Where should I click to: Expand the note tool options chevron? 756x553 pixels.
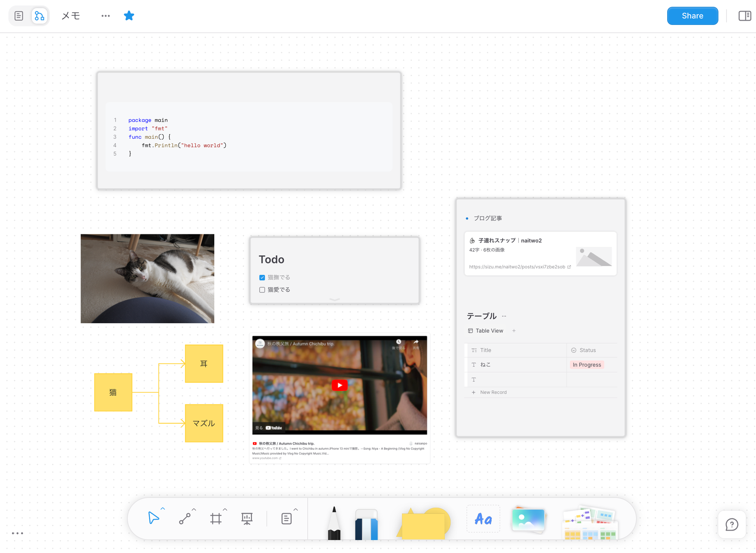296,510
